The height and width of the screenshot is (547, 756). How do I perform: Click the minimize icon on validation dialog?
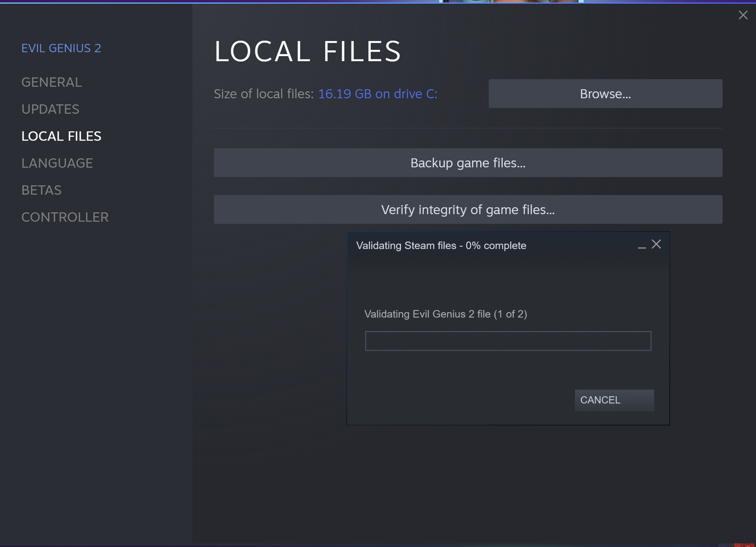[x=642, y=245]
